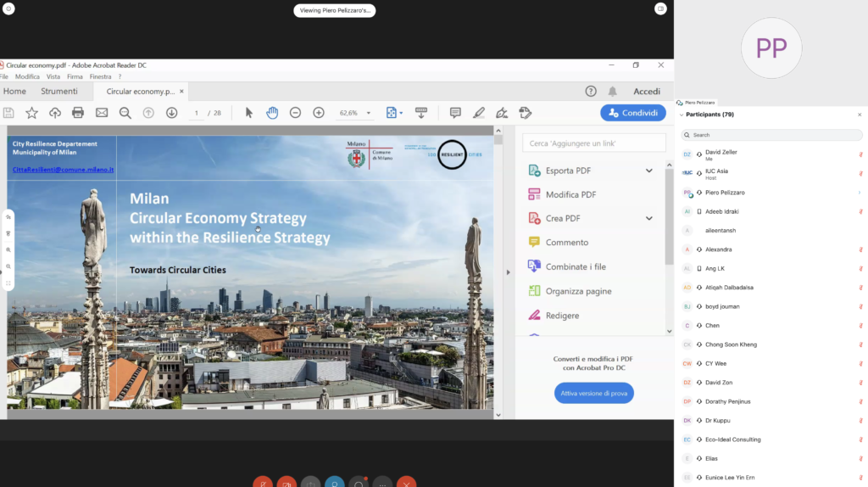Click the print icon in Acrobat toolbar
868x487 pixels.
[x=78, y=113]
